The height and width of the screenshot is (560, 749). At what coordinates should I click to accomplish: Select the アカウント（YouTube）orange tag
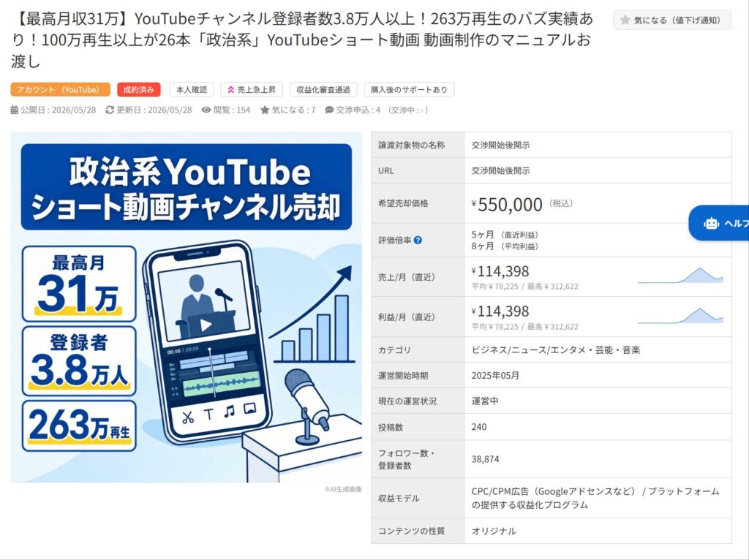coord(60,90)
